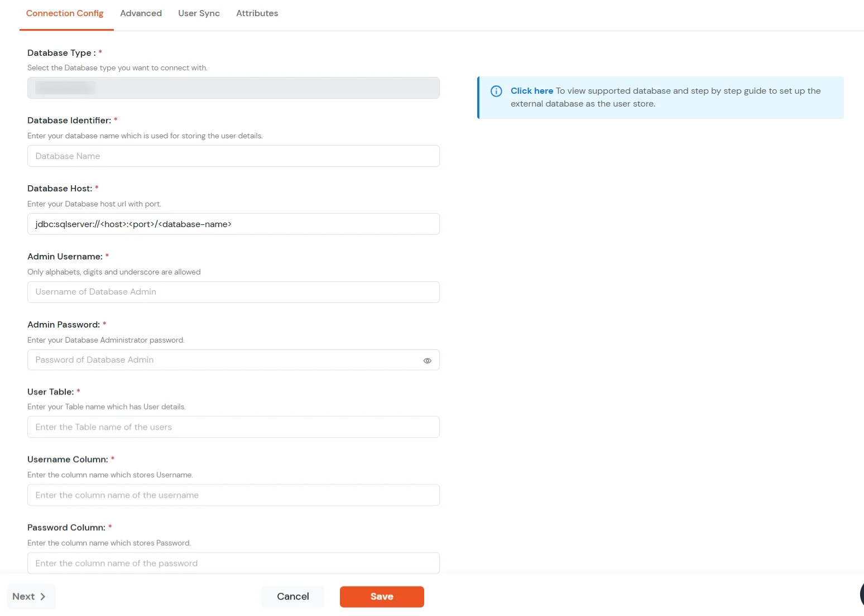Select the Connection Config tab
Viewport: 864px width, 616px height.
[x=65, y=13]
